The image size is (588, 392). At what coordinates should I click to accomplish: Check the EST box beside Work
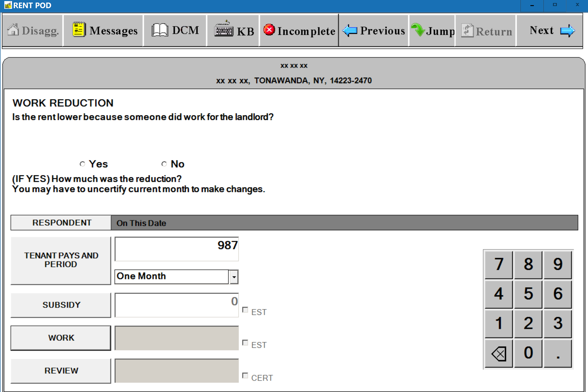coord(245,343)
